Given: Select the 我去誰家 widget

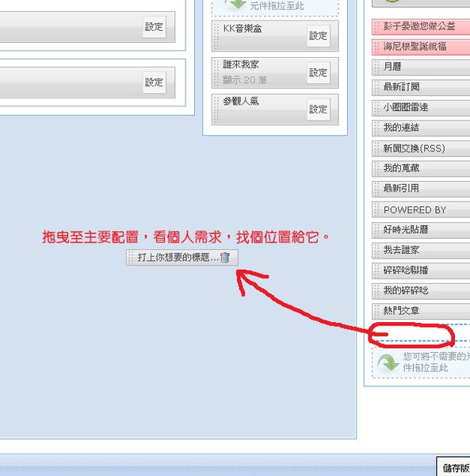Looking at the screenshot, I should click(x=421, y=250).
